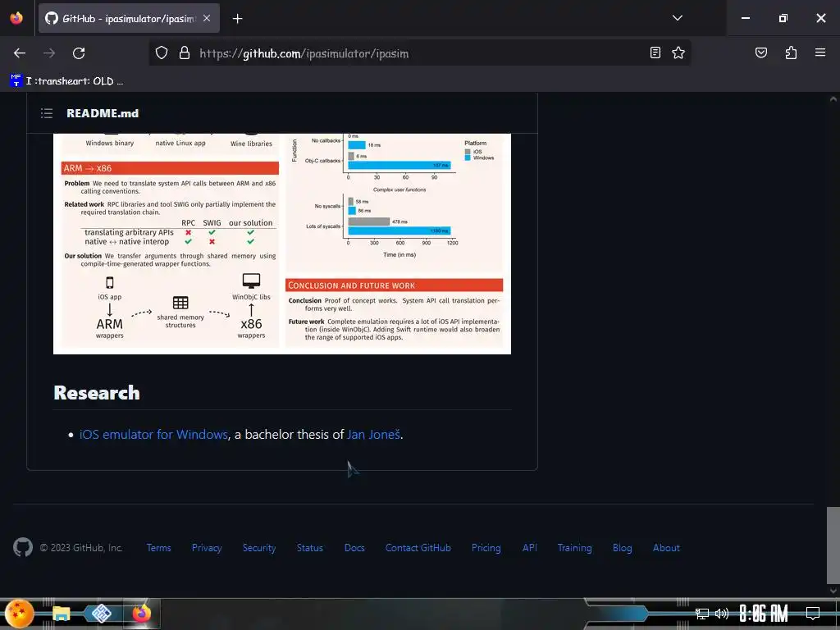Click the browser forward arrow
Viewport: 840px width, 630px height.
coord(49,53)
